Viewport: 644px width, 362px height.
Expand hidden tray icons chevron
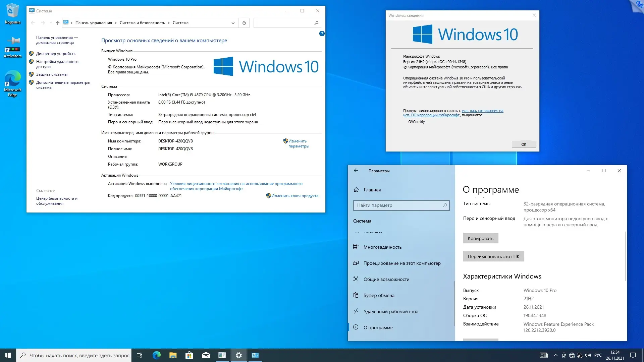tap(556, 355)
